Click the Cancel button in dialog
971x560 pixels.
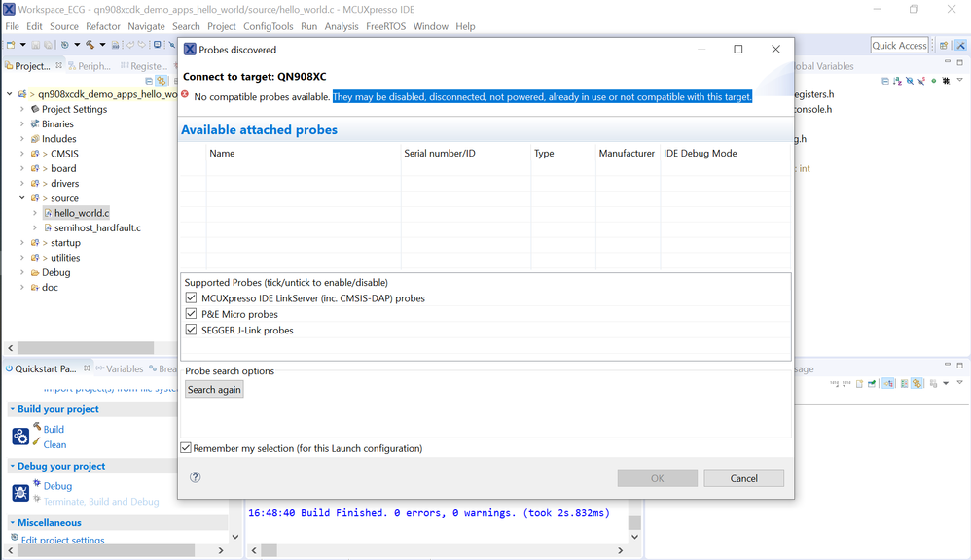[743, 478]
